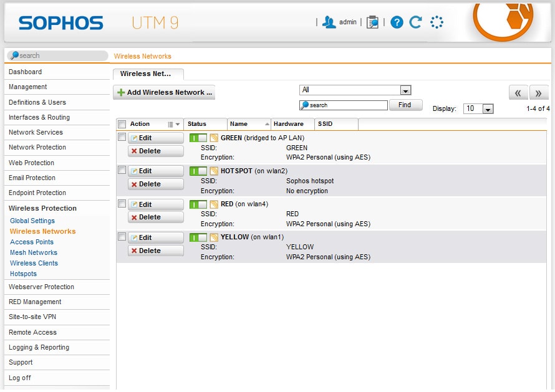The width and height of the screenshot is (555, 392).
Task: Sort by the Status column header
Action: (x=205, y=124)
